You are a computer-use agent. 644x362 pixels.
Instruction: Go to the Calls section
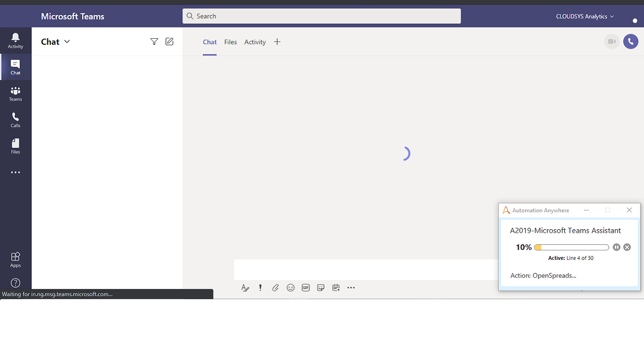[x=16, y=120]
